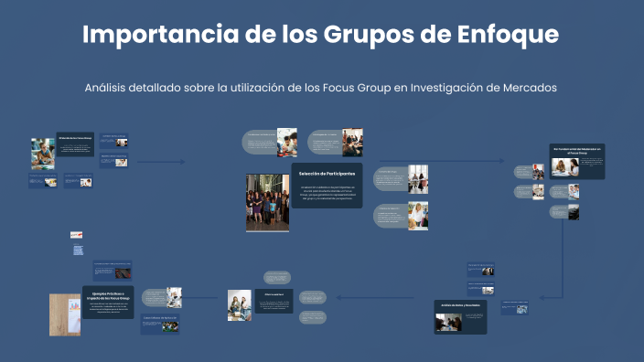
Task: Open the large group-of-people photo beside Selección de Participantes
Action: click(x=267, y=203)
